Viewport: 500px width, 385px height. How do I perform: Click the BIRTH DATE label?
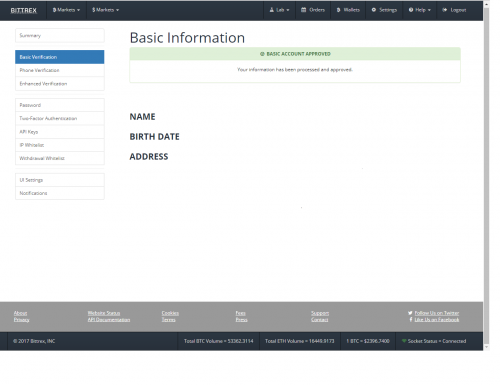click(x=154, y=137)
